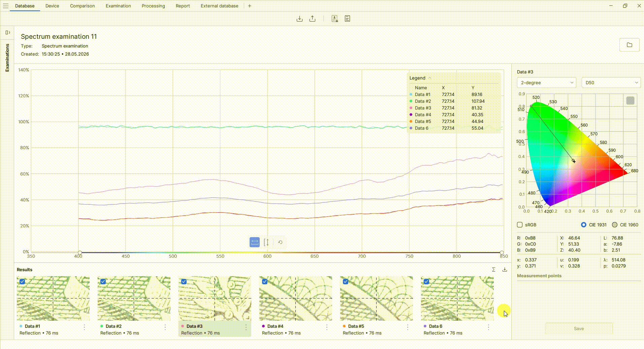
Task: Open the Examination tab
Action: coord(118,6)
